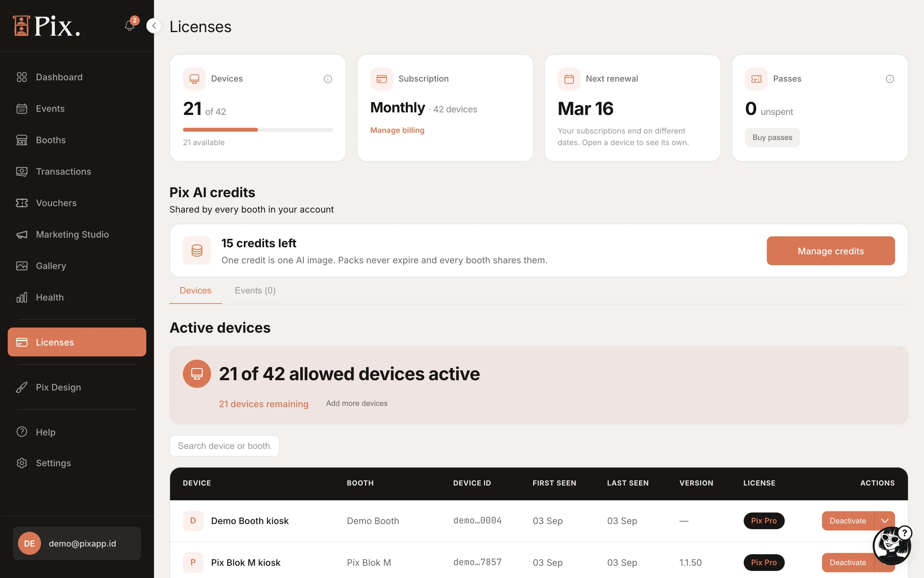Click the Pix Pro badge for Demo Booth
This screenshot has height=578, width=924.
point(764,521)
